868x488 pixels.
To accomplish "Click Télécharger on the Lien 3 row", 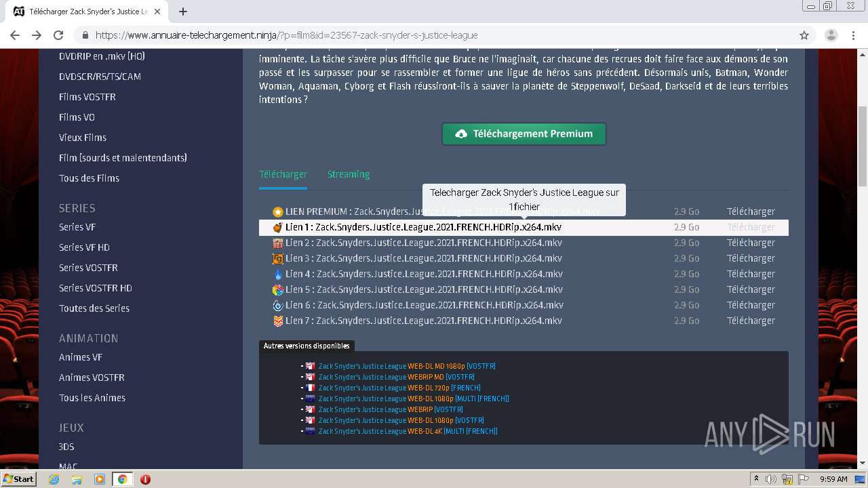I will click(x=751, y=258).
